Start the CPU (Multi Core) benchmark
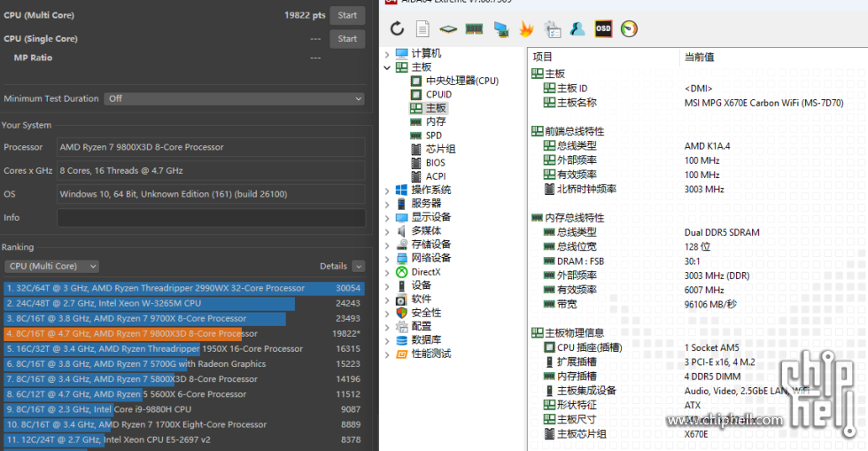 [x=347, y=16]
